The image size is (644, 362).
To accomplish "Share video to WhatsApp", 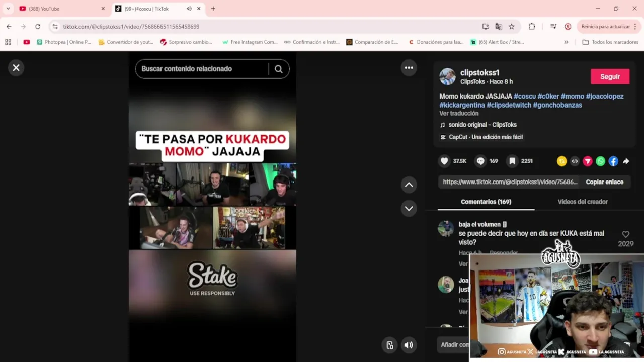I will pyautogui.click(x=601, y=161).
